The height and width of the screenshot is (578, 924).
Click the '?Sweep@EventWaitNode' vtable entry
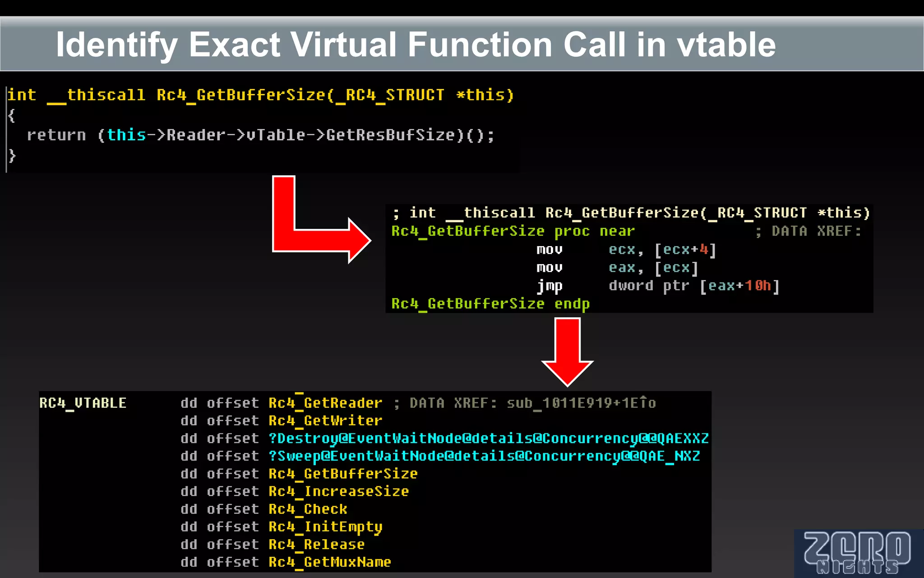484,456
